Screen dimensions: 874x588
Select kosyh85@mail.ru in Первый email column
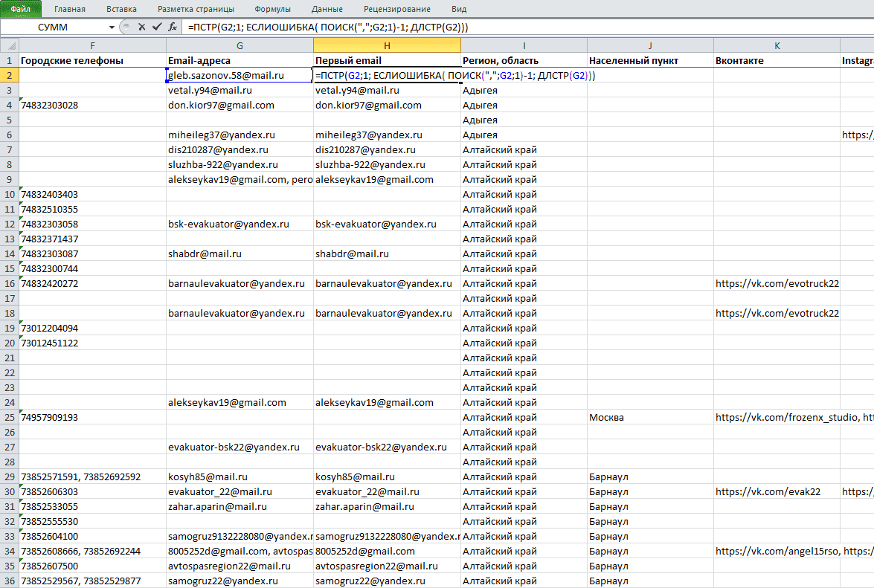pyautogui.click(x=387, y=476)
